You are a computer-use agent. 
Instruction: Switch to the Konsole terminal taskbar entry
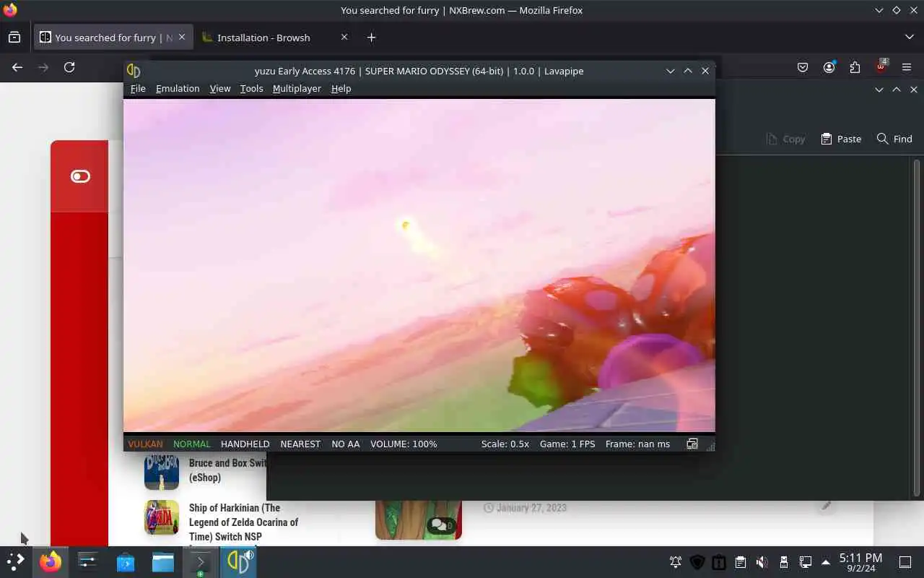tap(200, 562)
